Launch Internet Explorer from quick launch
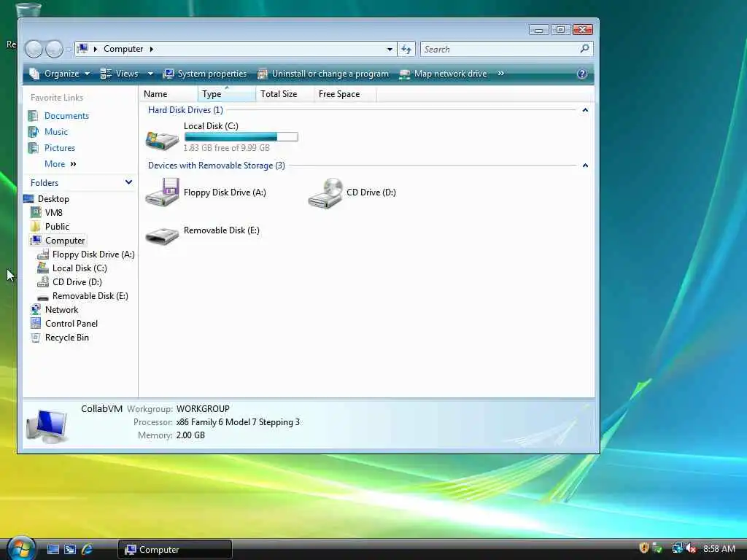Screen dimensions: 747x560 (88, 550)
